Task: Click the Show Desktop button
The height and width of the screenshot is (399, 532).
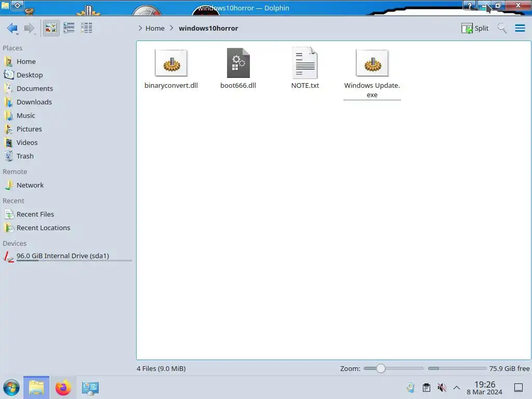Action: tap(518, 388)
